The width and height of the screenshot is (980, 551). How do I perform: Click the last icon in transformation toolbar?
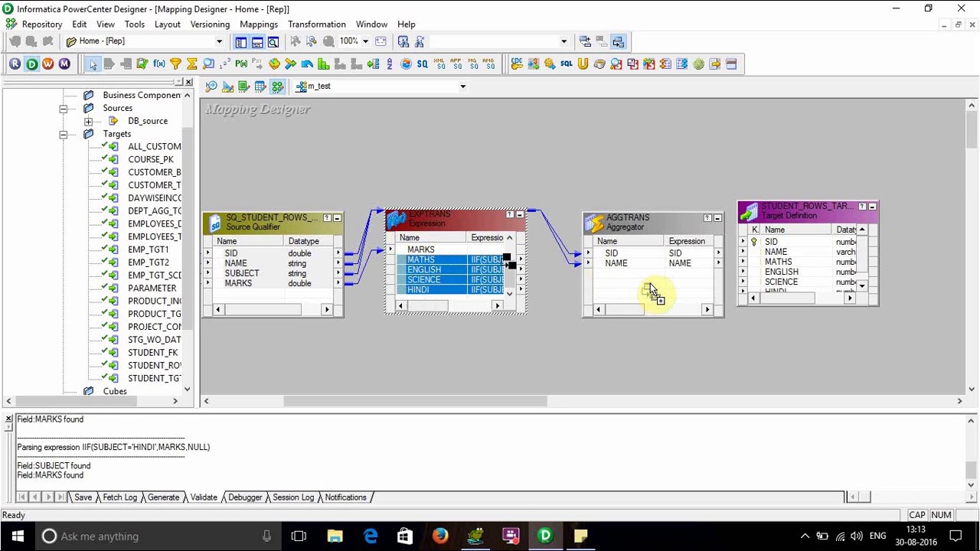pos(731,64)
